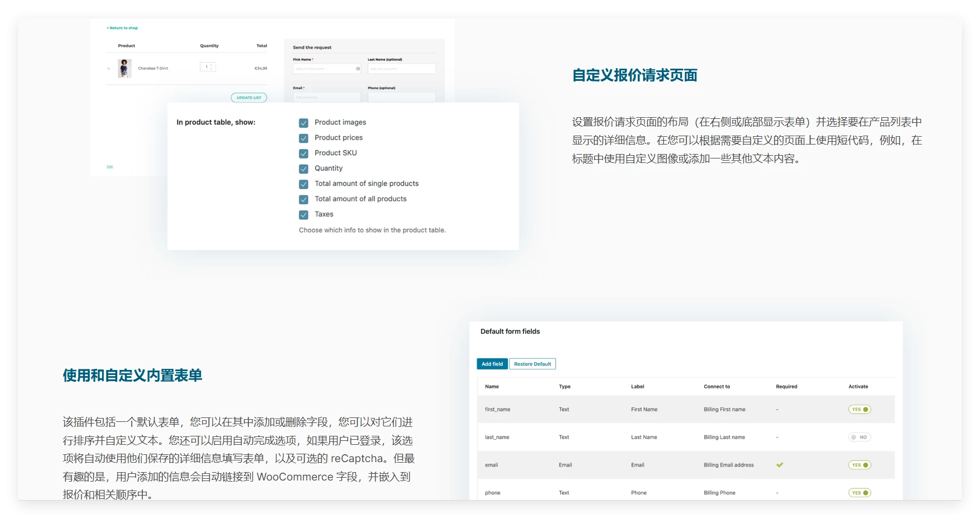Screen dimensions: 980x519
Task: Toggle the Taxes checkbox
Action: (304, 215)
